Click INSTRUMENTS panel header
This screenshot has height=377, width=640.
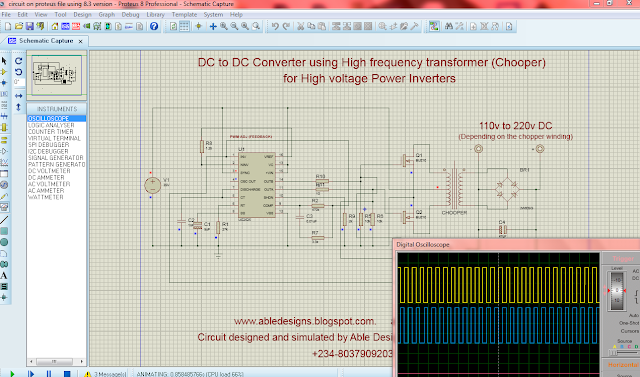57,109
